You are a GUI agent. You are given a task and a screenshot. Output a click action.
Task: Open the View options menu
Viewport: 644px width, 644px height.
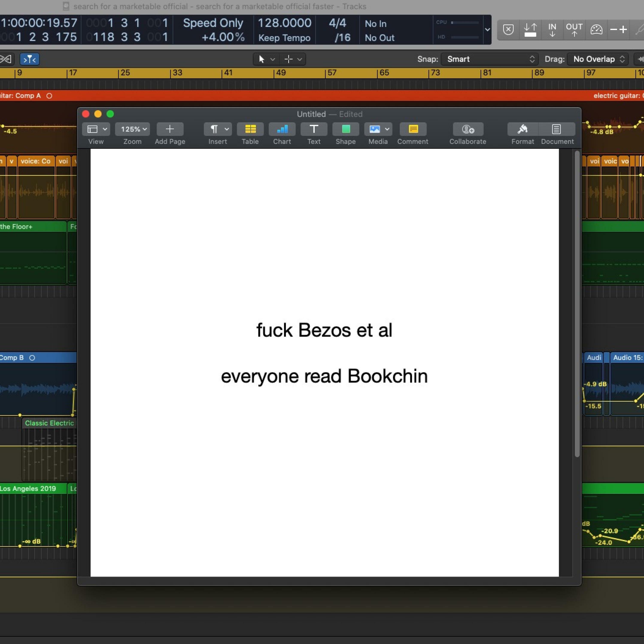pyautogui.click(x=96, y=129)
